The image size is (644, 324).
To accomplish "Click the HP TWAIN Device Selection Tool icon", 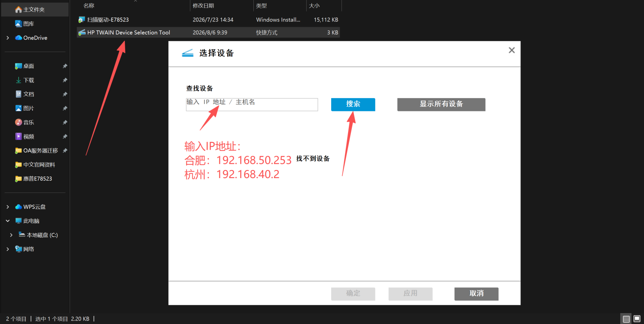I will tap(82, 33).
